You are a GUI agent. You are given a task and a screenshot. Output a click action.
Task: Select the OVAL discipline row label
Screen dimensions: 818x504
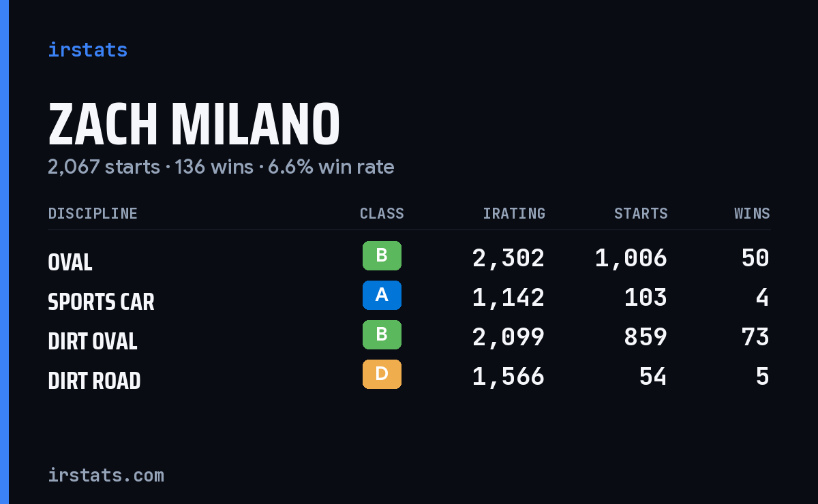[x=70, y=262]
